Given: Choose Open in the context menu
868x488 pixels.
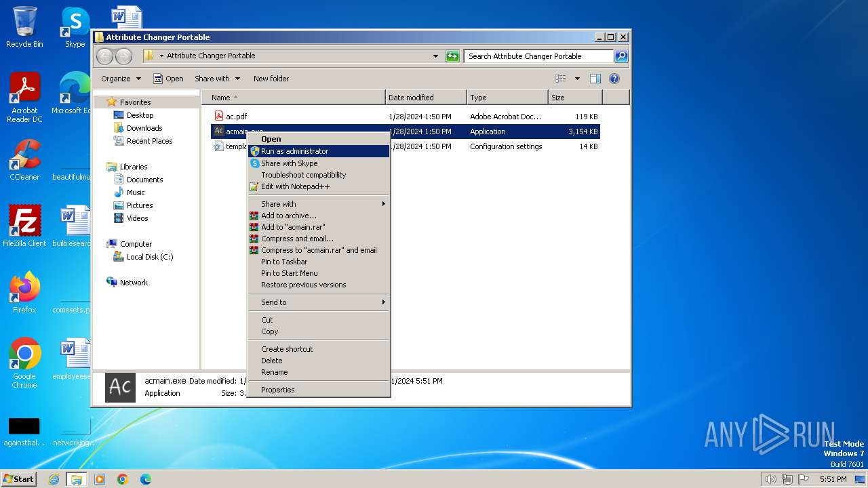Looking at the screenshot, I should [x=319, y=139].
